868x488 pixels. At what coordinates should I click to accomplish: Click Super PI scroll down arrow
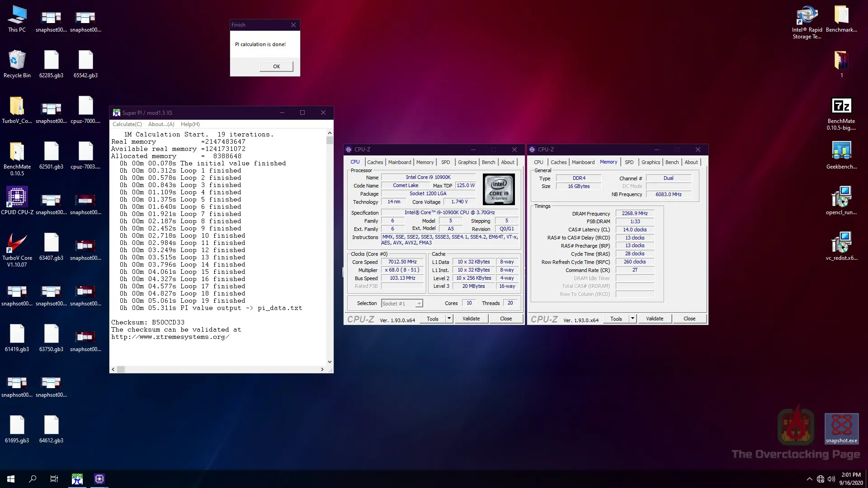coord(330,361)
